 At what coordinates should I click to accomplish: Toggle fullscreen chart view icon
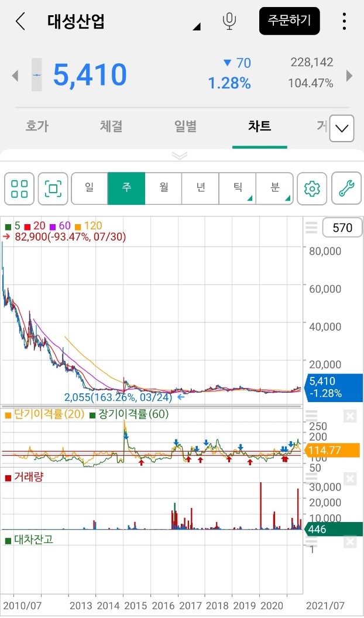pos(53,189)
